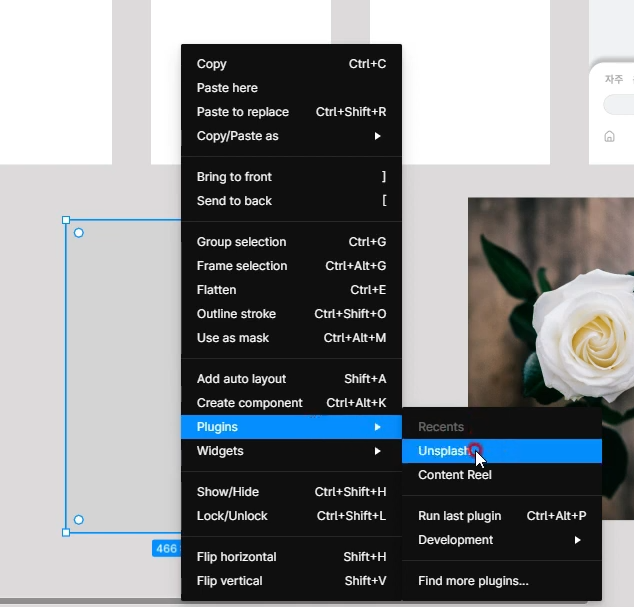Viewport: 634px width, 607px height.
Task: Click Create component
Action: coord(291,403)
